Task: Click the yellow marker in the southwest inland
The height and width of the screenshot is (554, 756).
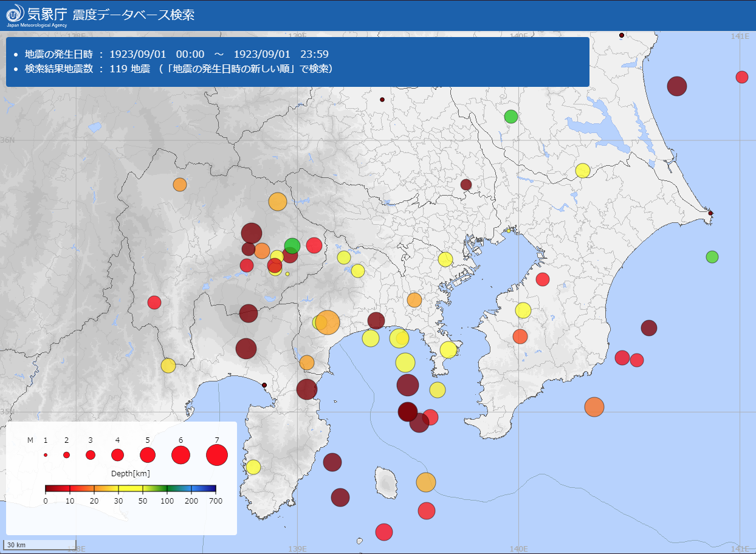Action: pos(168,366)
